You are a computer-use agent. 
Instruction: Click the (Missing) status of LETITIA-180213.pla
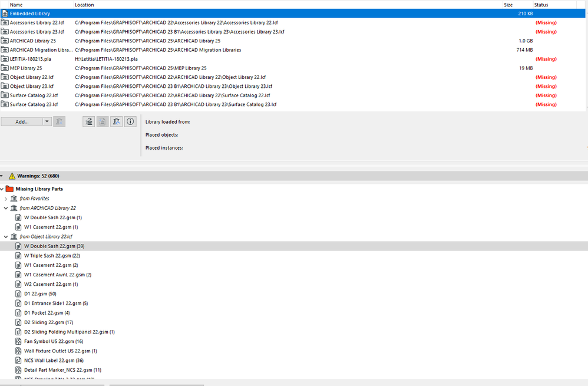(546, 59)
